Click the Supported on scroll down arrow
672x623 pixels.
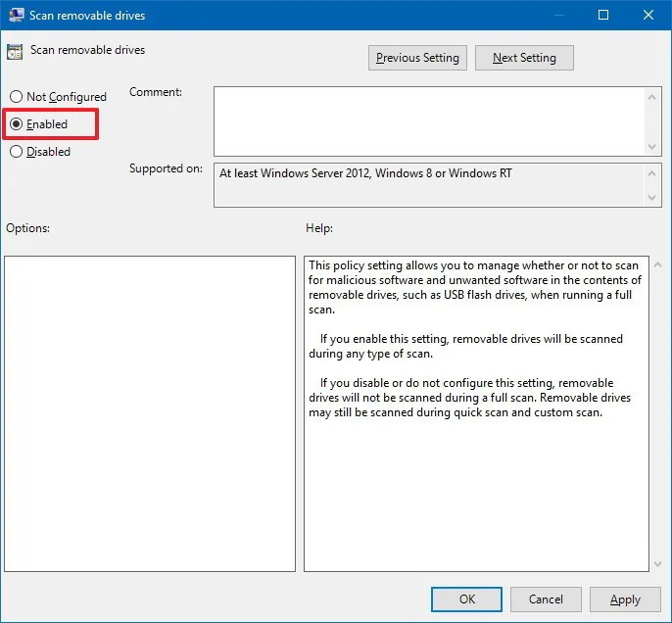[651, 198]
